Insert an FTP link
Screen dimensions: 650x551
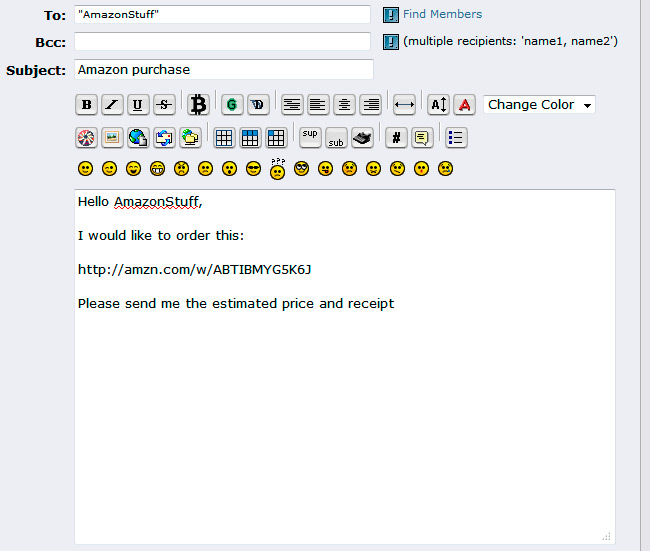[x=190, y=138]
